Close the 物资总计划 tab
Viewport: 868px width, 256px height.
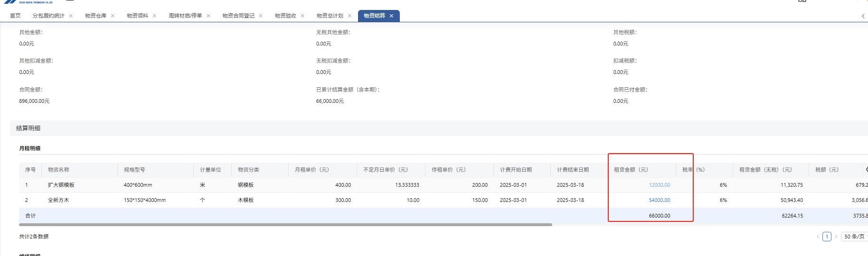(x=349, y=16)
